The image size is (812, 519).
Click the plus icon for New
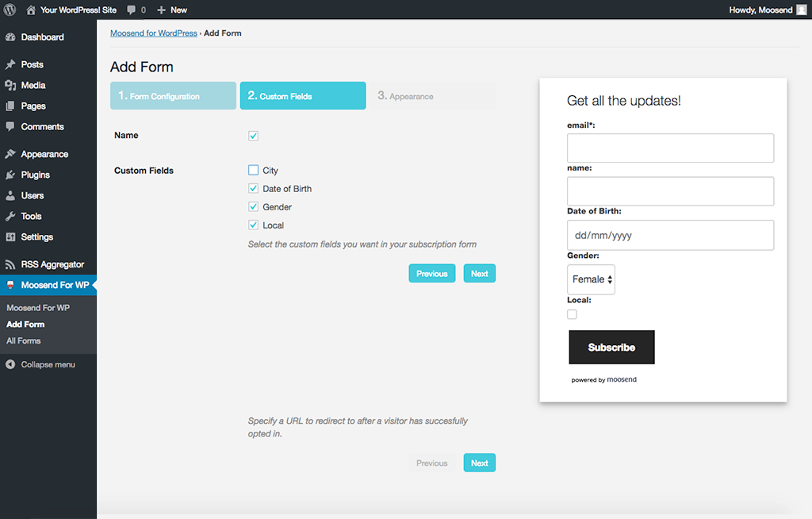(161, 10)
